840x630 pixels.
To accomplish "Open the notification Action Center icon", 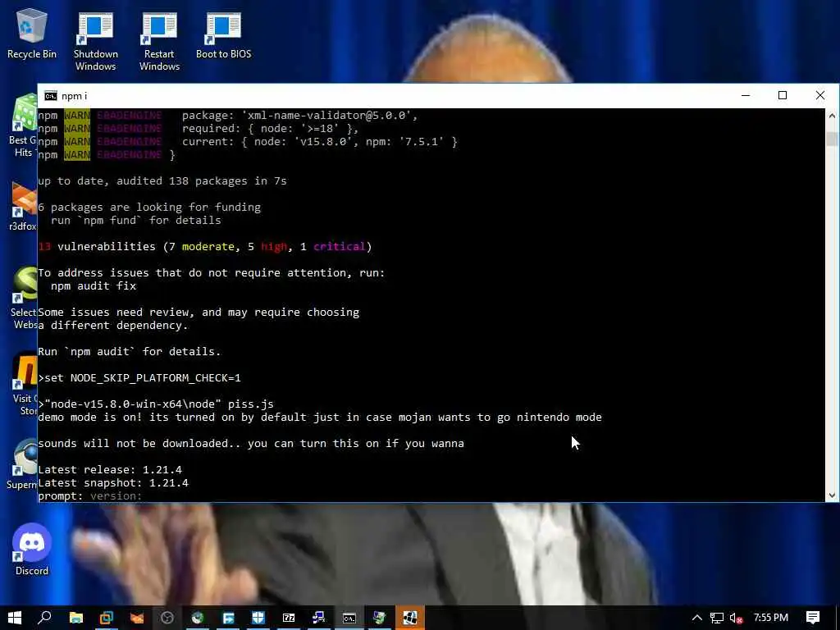I will coord(813,618).
